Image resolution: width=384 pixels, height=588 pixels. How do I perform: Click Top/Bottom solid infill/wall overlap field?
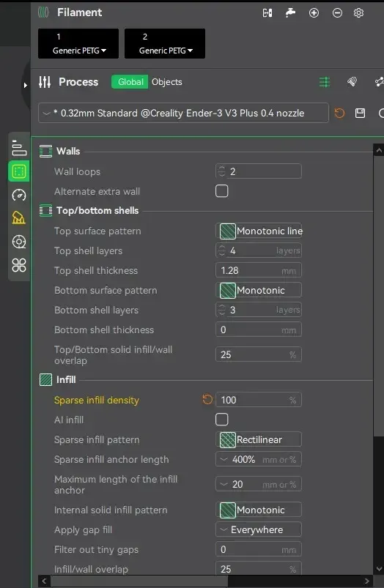tap(259, 354)
